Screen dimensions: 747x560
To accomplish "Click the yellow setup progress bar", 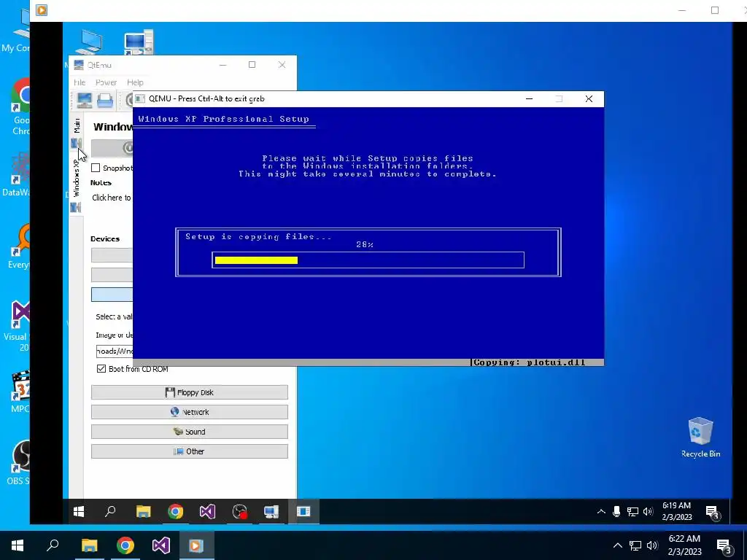I will click(x=256, y=260).
